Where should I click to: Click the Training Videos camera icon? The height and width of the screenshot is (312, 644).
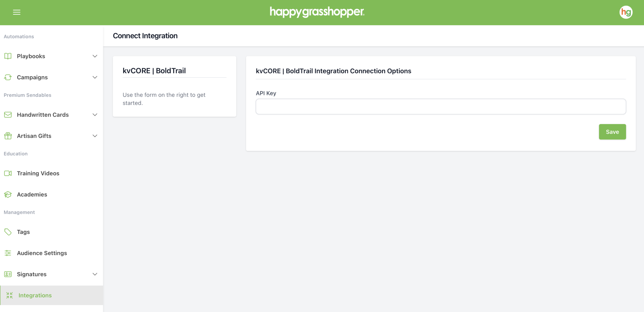(8, 173)
